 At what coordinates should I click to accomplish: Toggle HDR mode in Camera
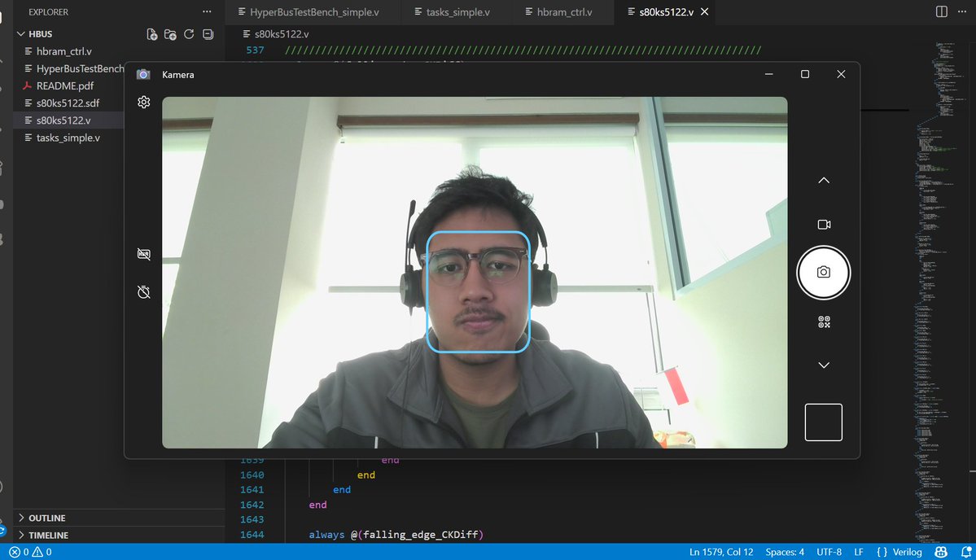pyautogui.click(x=144, y=254)
